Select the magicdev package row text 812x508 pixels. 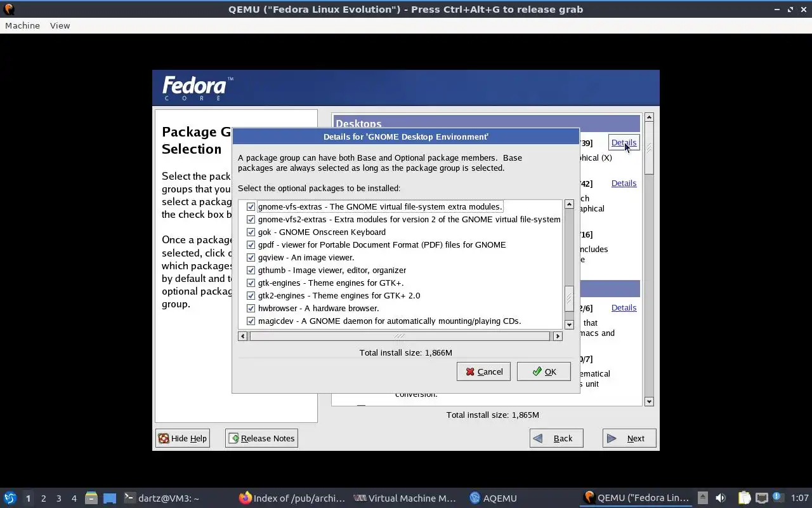tap(390, 321)
